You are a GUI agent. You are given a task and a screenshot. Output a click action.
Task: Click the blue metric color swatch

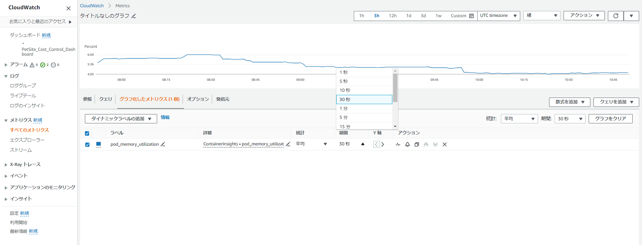click(98, 144)
